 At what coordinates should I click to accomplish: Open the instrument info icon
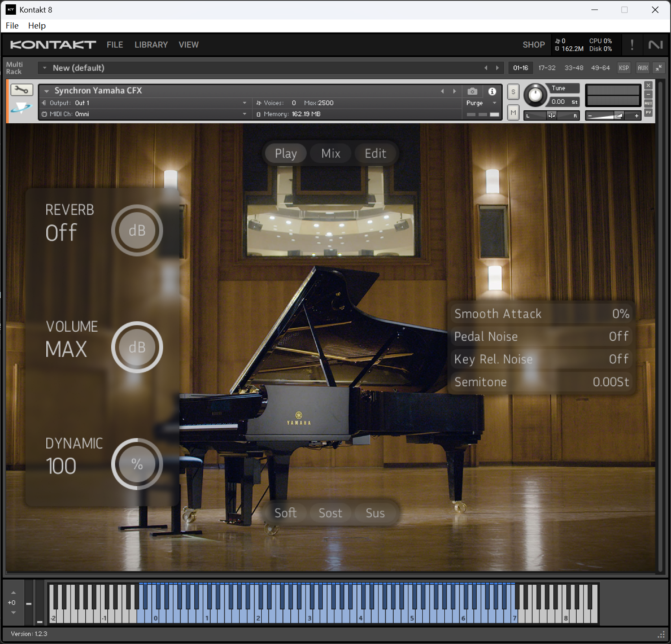pyautogui.click(x=492, y=91)
